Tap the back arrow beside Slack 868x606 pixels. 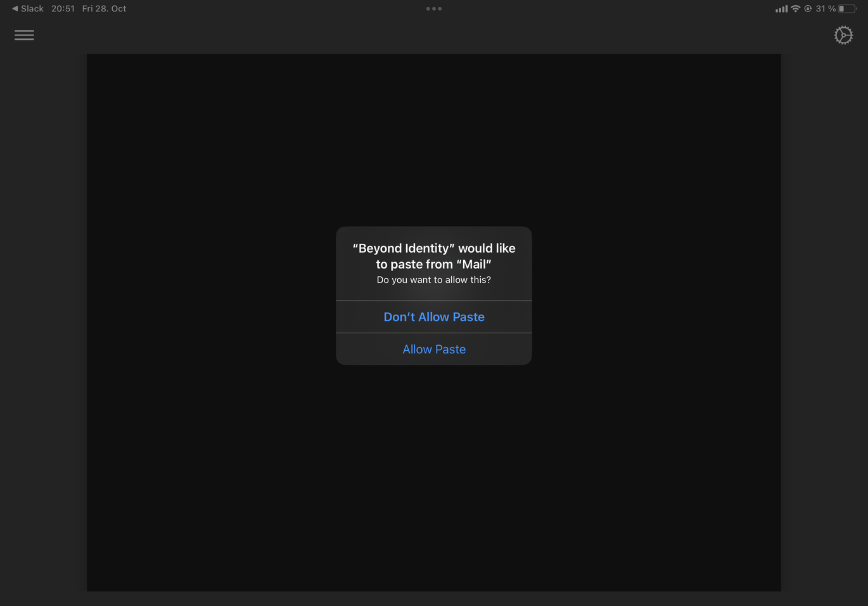point(15,9)
